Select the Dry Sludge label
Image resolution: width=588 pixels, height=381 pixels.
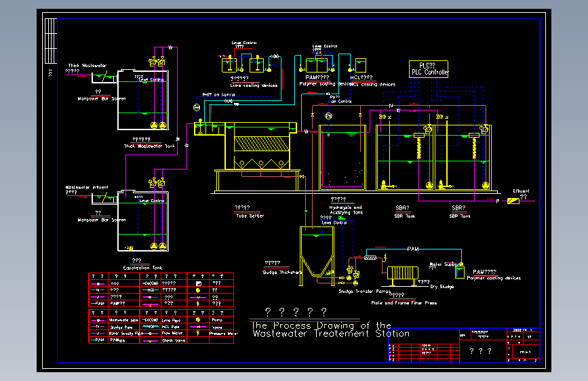click(x=442, y=287)
